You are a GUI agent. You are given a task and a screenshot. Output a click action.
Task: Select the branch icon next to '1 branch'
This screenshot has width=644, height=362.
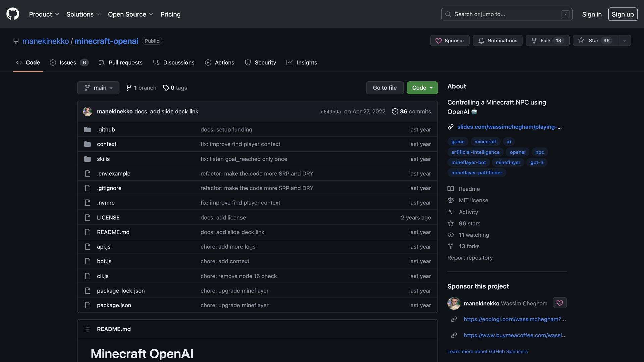(x=129, y=87)
